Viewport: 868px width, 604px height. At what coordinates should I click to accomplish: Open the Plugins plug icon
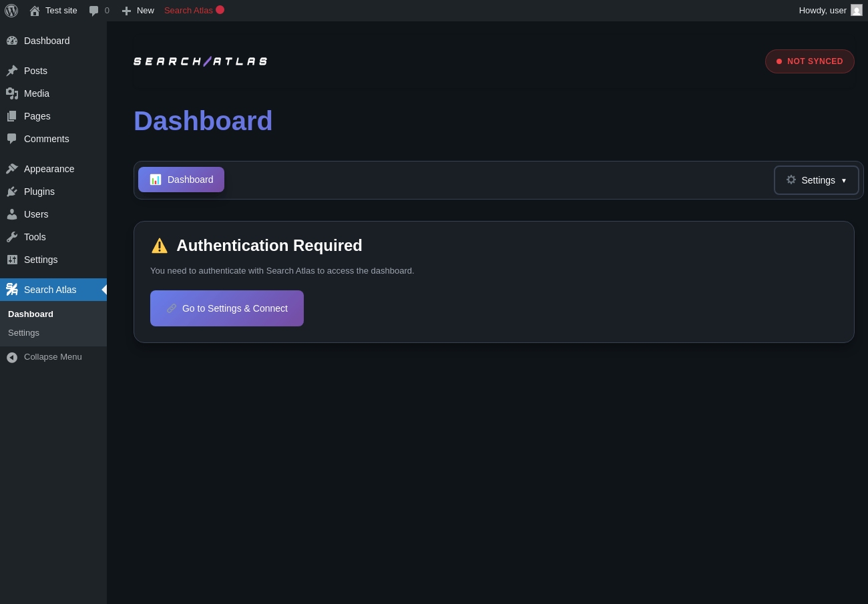[x=12, y=192]
